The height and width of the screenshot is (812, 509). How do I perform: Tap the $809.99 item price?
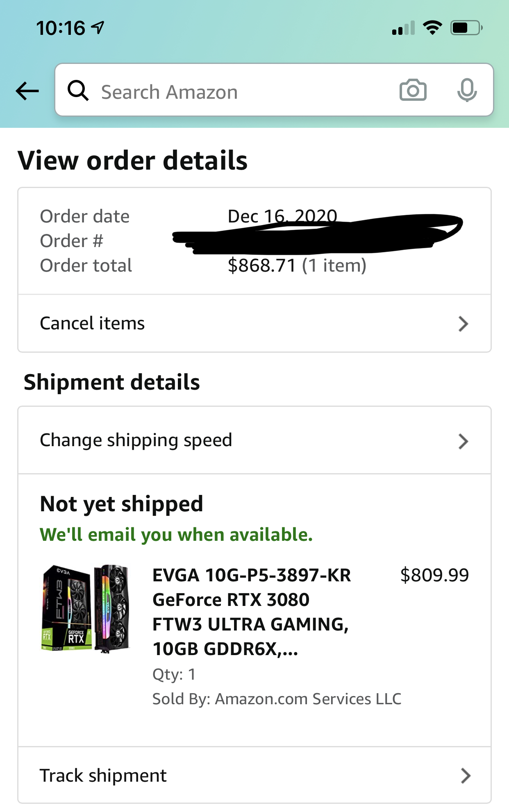[434, 575]
